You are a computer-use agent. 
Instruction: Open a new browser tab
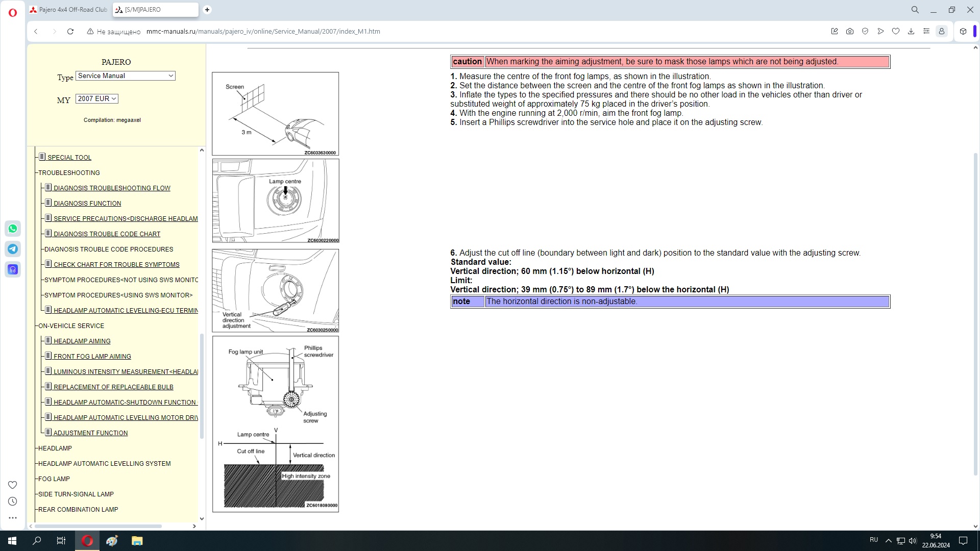click(207, 10)
